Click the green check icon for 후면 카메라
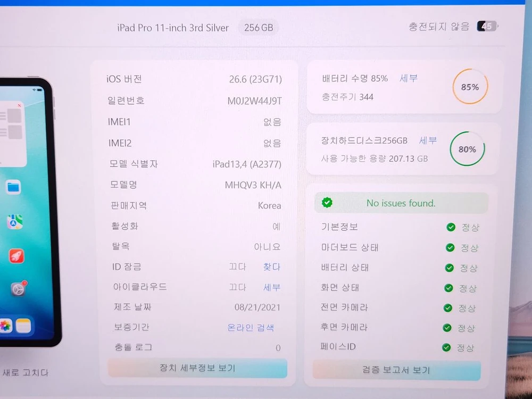Screen dimensions: 532x399 (x=447, y=328)
